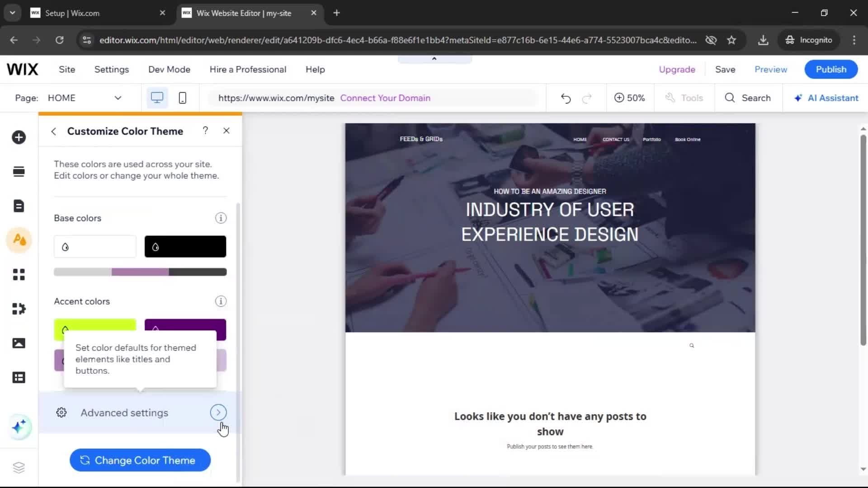Click Connect Your Domain link
The height and width of the screenshot is (488, 868).
point(385,98)
